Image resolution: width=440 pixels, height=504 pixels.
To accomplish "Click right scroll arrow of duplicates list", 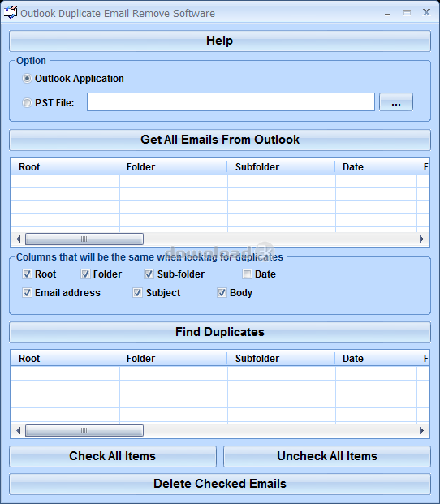I will 421,430.
